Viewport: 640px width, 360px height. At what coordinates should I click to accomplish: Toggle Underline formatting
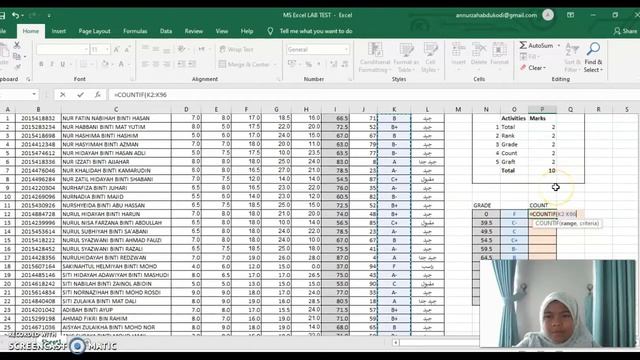pos(62,64)
